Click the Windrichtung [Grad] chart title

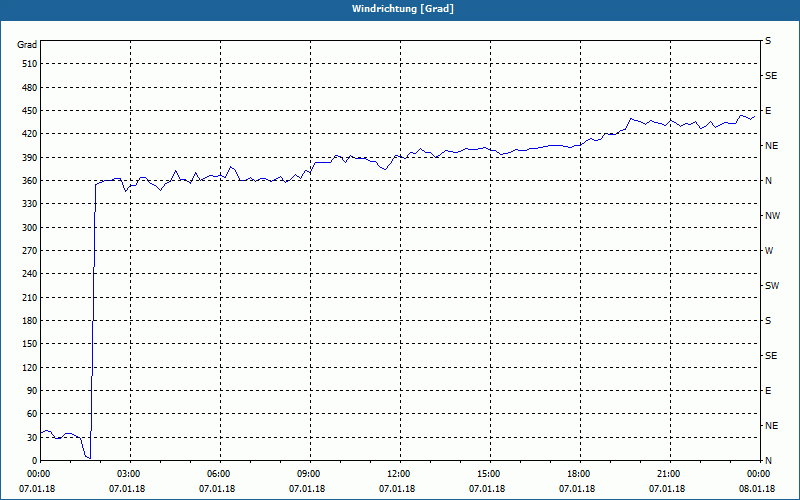point(403,9)
